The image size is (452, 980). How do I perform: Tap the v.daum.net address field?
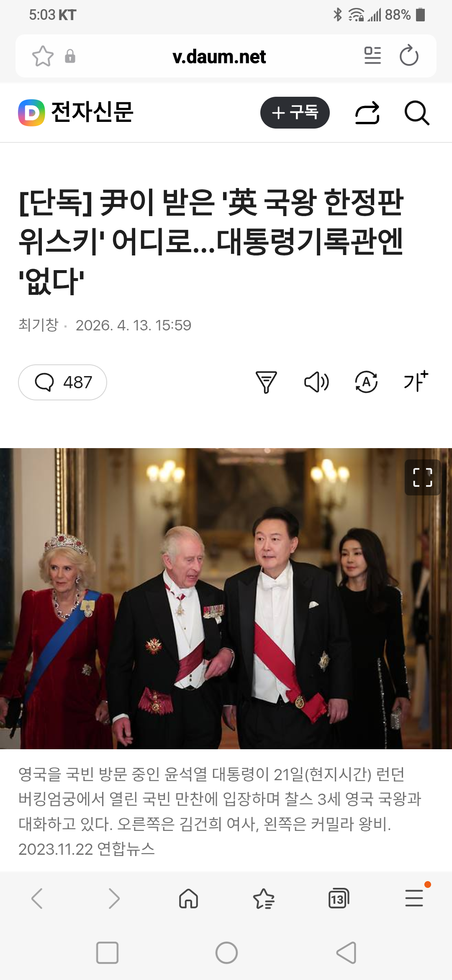tap(219, 57)
